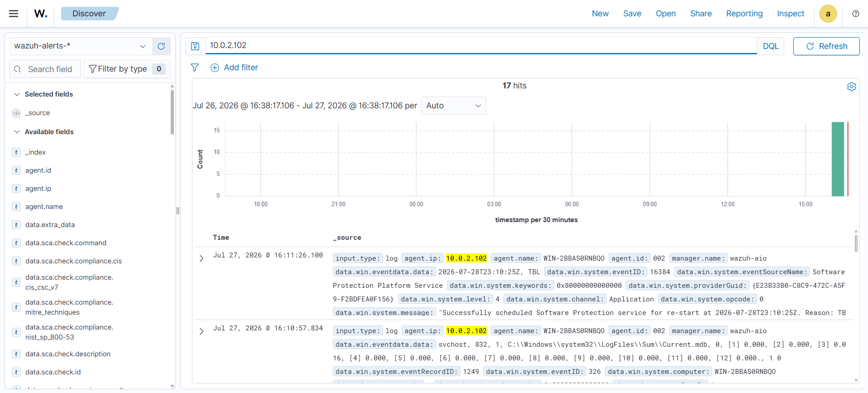The image size is (868, 393).
Task: Open histogram settings gear icon
Action: coord(851,87)
